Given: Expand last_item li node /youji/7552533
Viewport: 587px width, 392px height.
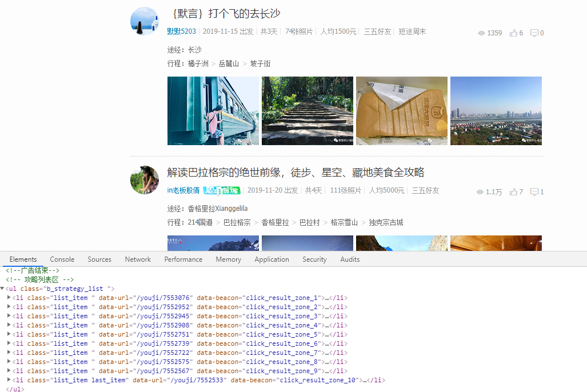Looking at the screenshot, I should (9, 379).
